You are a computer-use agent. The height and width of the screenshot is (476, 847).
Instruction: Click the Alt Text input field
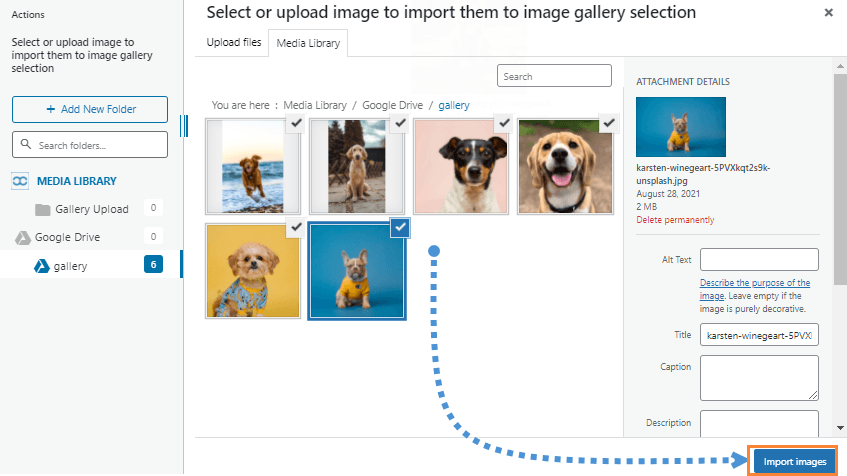[x=759, y=260]
